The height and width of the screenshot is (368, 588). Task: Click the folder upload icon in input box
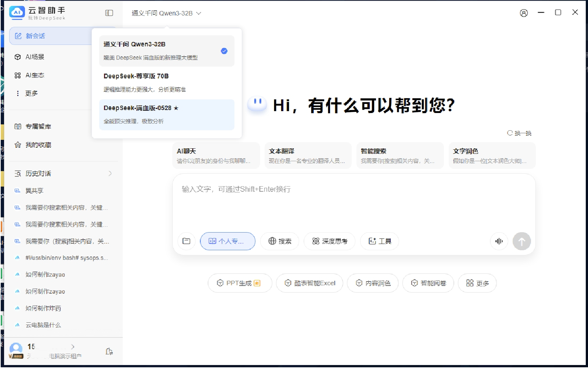(x=186, y=241)
